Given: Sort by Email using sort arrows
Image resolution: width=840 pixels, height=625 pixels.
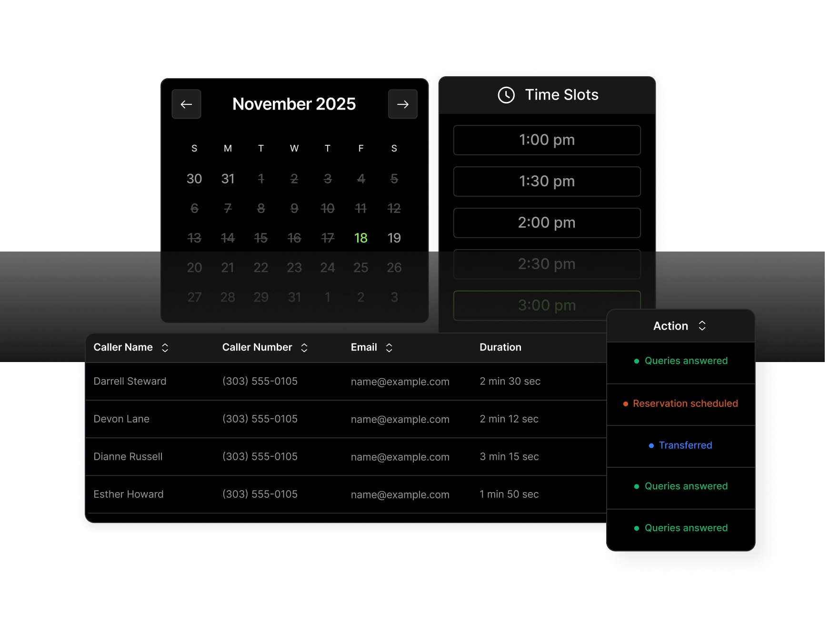Looking at the screenshot, I should tap(389, 348).
